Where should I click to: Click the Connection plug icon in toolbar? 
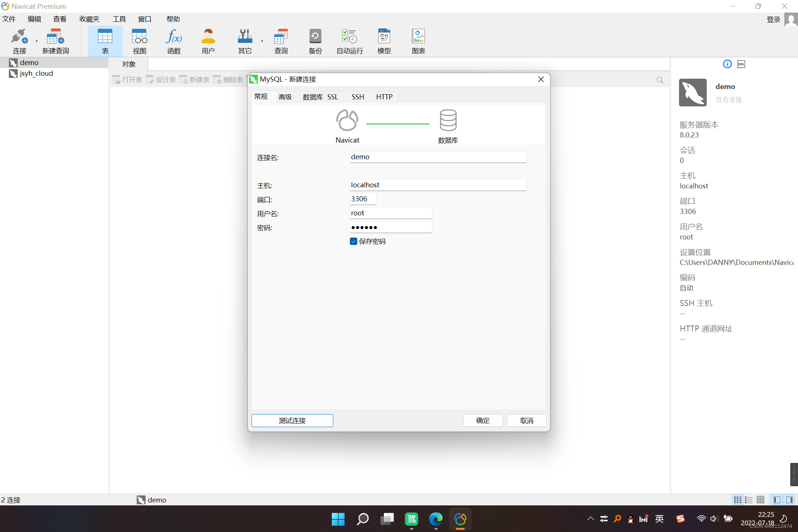[x=18, y=37]
